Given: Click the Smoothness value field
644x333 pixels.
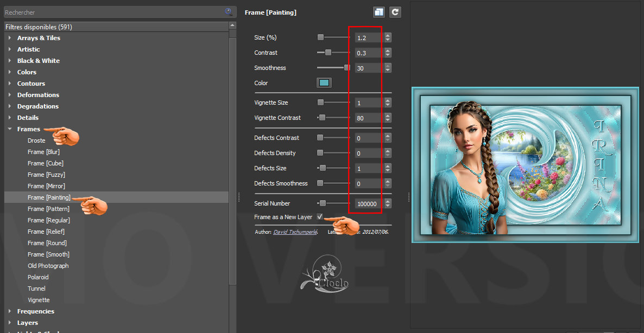Looking at the screenshot, I should pyautogui.click(x=369, y=68).
